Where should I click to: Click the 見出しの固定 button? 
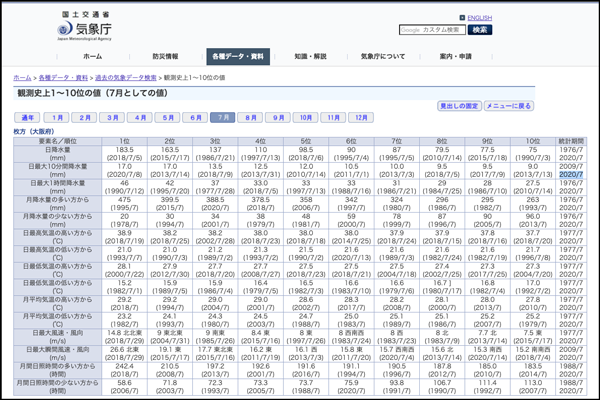pos(459,106)
